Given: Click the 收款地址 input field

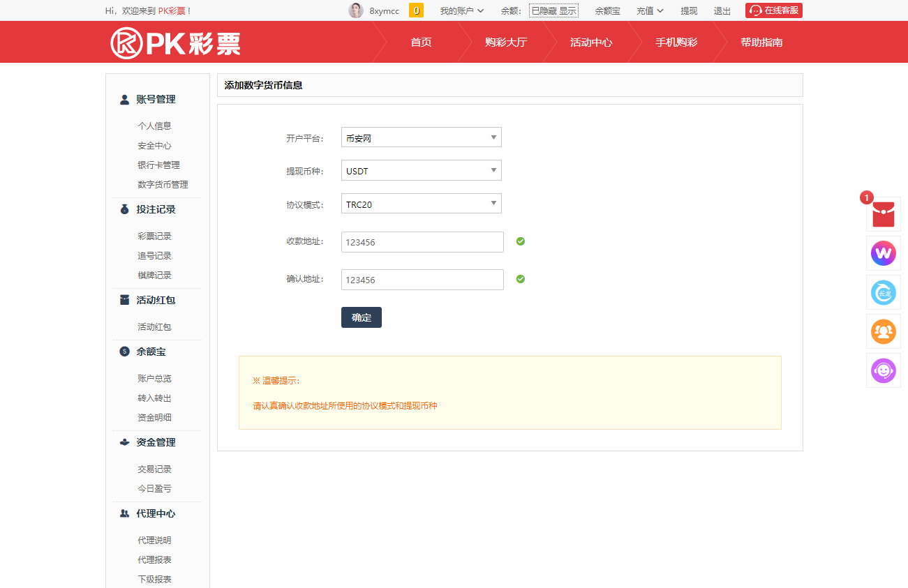Looking at the screenshot, I should [422, 242].
